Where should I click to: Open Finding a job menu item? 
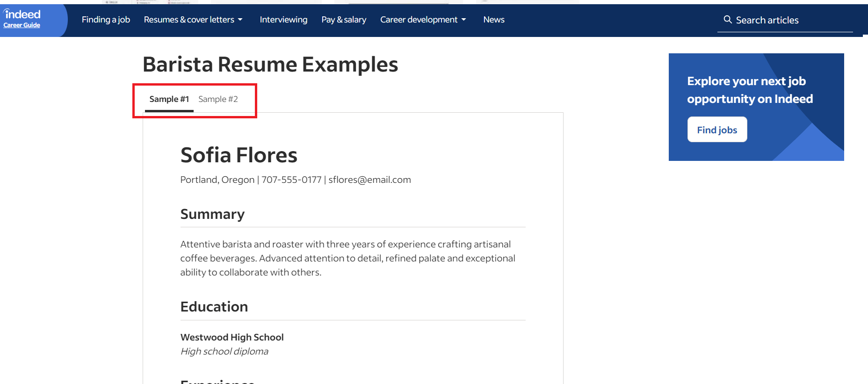coord(106,20)
